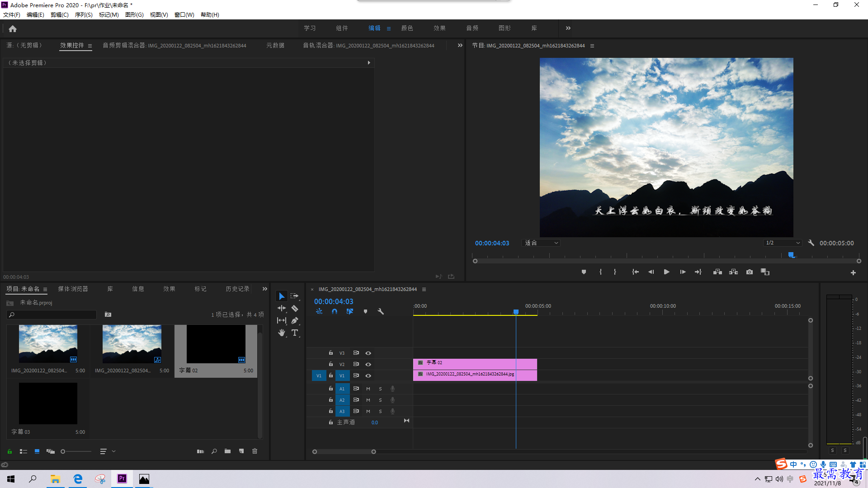
Task: Export frame with camera icon
Action: tap(750, 272)
